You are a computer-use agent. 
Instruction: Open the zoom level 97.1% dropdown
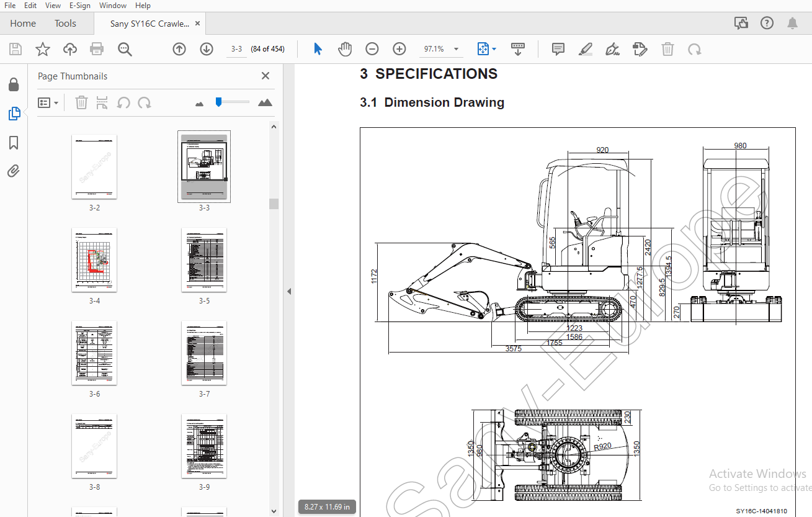click(457, 49)
